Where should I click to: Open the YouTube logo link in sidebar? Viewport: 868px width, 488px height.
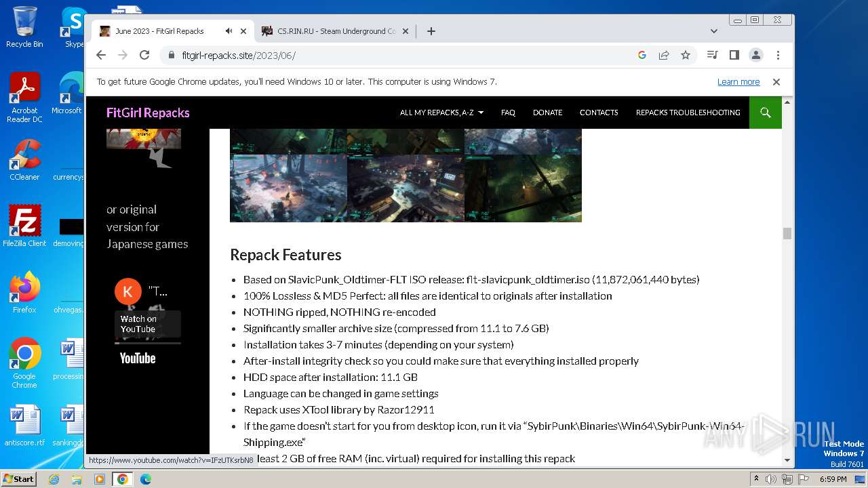pos(138,359)
